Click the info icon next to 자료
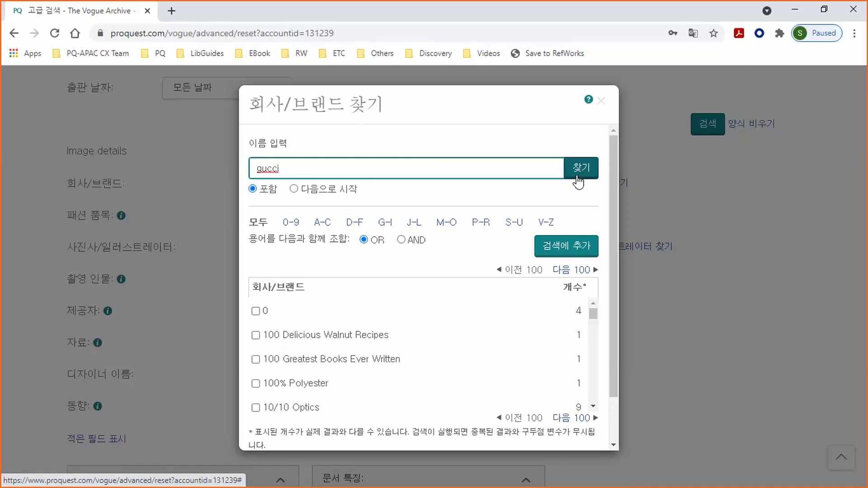Image resolution: width=868 pixels, height=488 pixels. coord(98,343)
